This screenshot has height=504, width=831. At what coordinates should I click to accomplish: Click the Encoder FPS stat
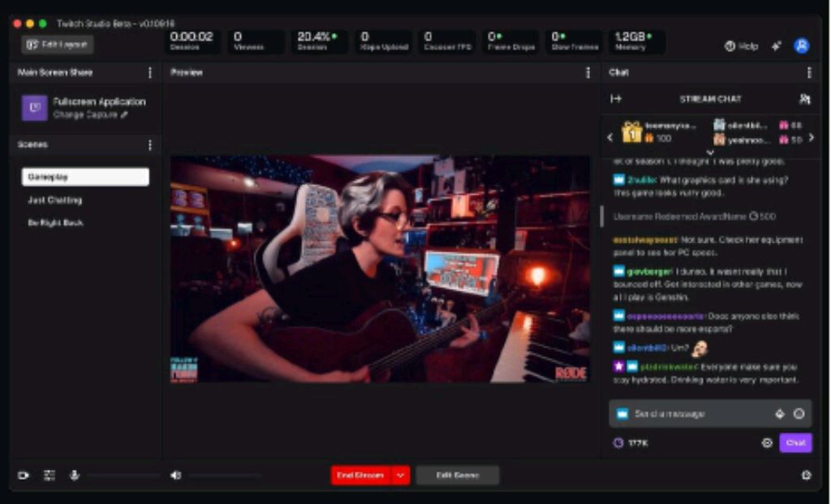[x=447, y=41]
